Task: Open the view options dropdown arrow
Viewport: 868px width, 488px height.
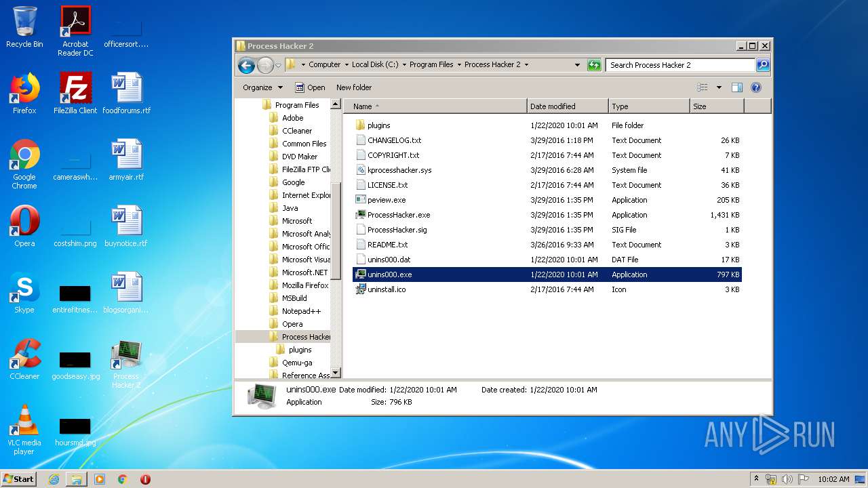Action: click(719, 87)
